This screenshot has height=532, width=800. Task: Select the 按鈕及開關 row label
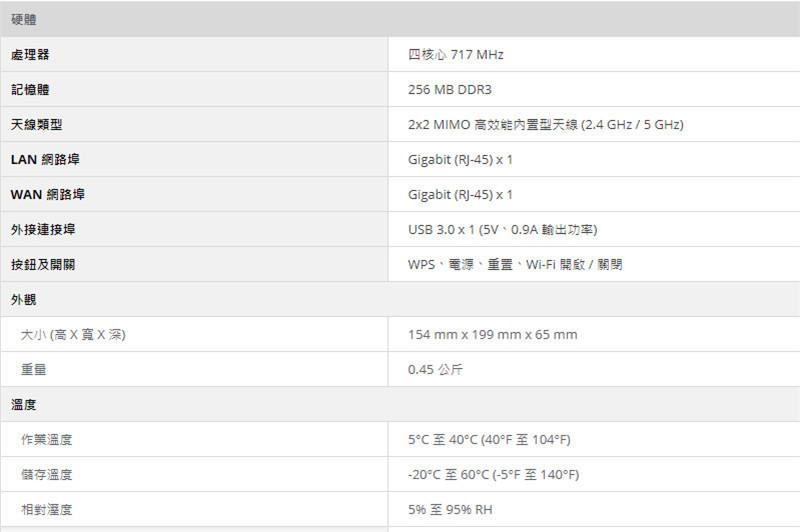[43, 265]
